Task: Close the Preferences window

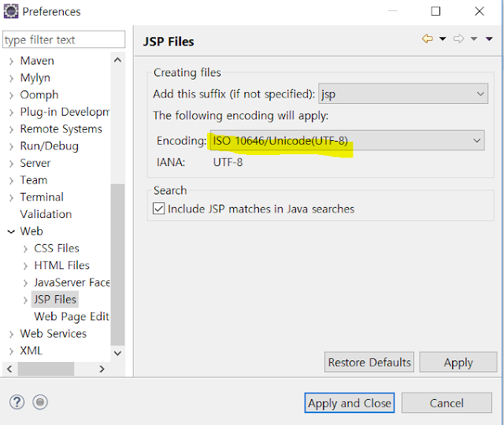Action: click(480, 11)
